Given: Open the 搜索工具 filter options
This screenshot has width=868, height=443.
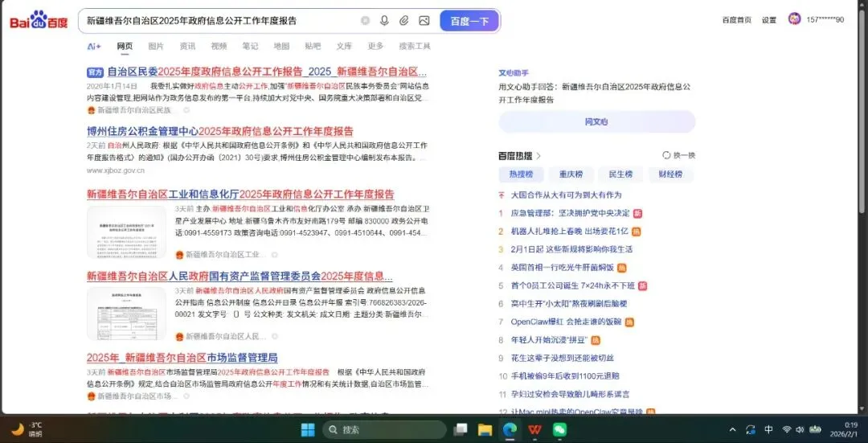Looking at the screenshot, I should [x=415, y=46].
